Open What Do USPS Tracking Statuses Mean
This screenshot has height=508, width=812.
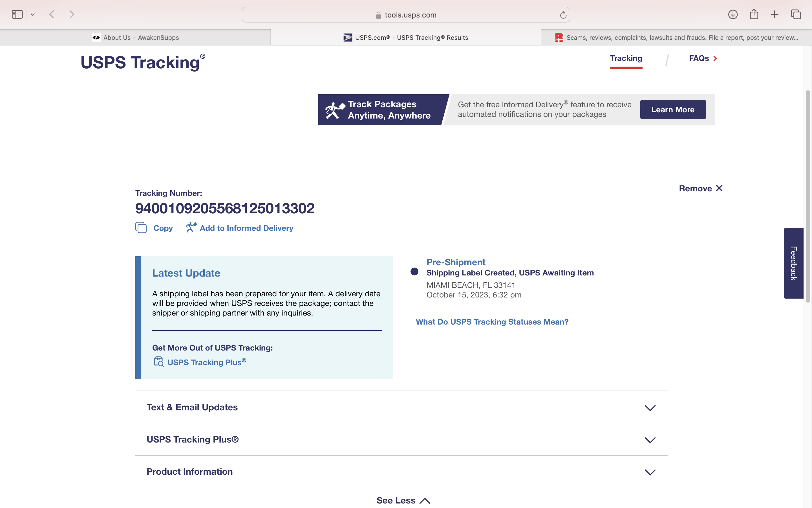492,322
